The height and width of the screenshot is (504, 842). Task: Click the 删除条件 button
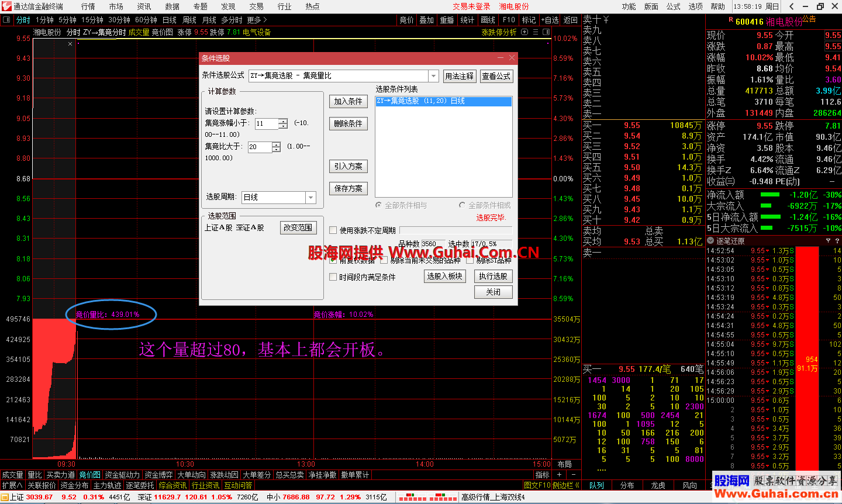point(348,123)
